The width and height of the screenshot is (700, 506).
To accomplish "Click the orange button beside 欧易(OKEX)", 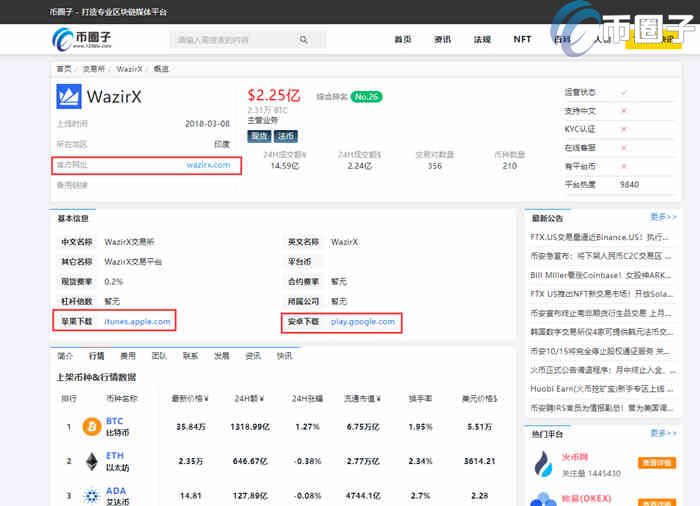I will coord(657,502).
